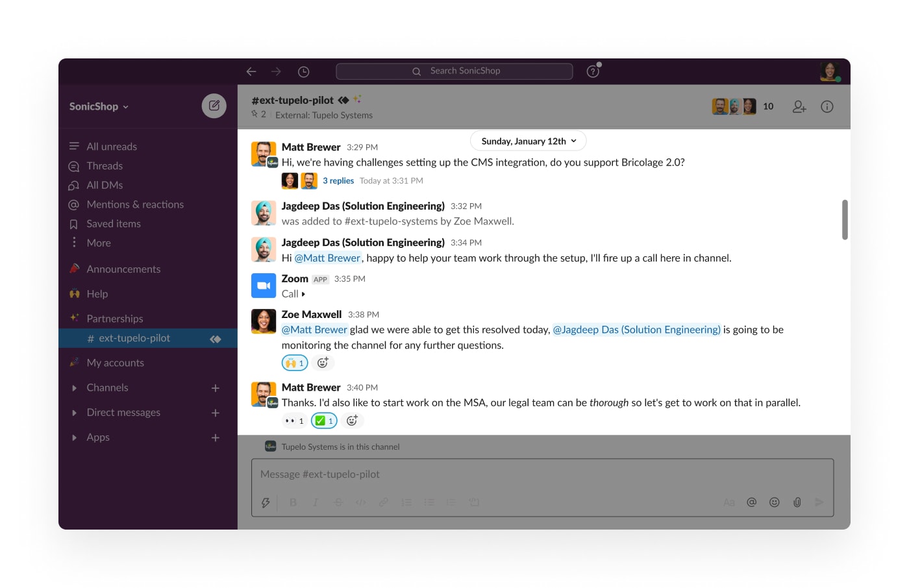The image size is (909, 588).
Task: Click the compose new message icon
Action: pos(214,106)
